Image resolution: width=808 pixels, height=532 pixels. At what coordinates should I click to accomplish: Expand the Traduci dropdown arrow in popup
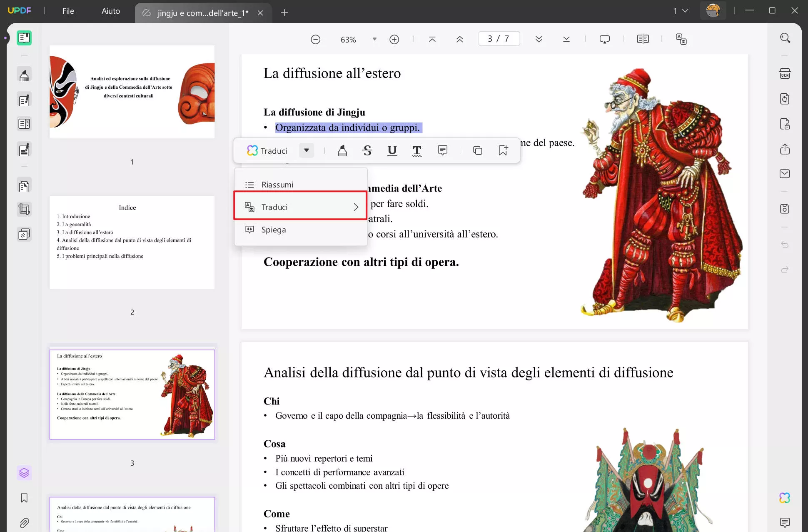pyautogui.click(x=306, y=150)
